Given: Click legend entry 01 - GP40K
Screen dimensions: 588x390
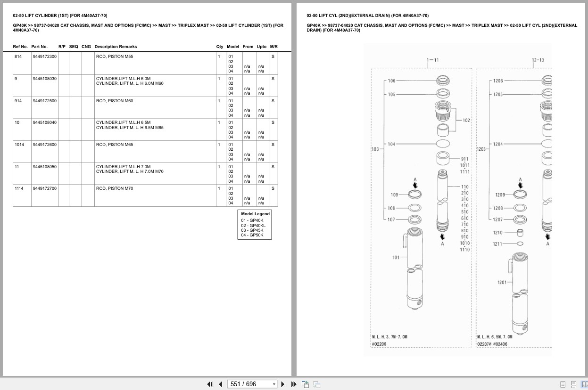Looking at the screenshot, I should point(252,220).
